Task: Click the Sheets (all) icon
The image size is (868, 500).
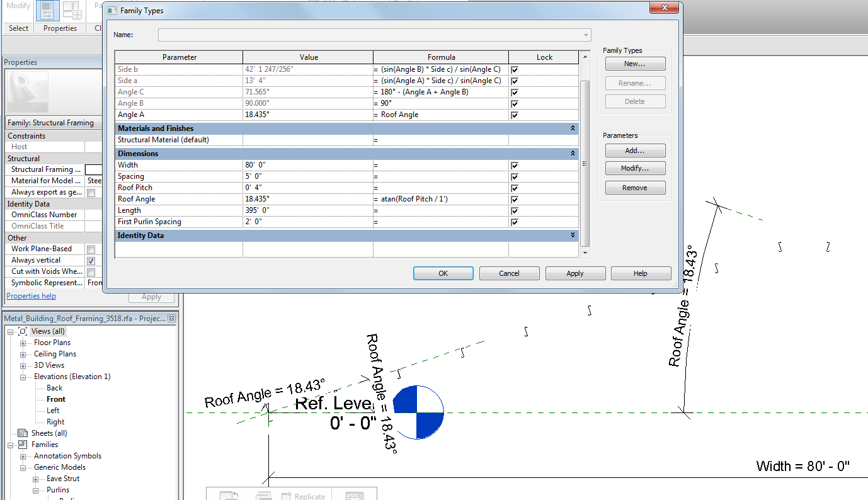Action: [x=23, y=433]
